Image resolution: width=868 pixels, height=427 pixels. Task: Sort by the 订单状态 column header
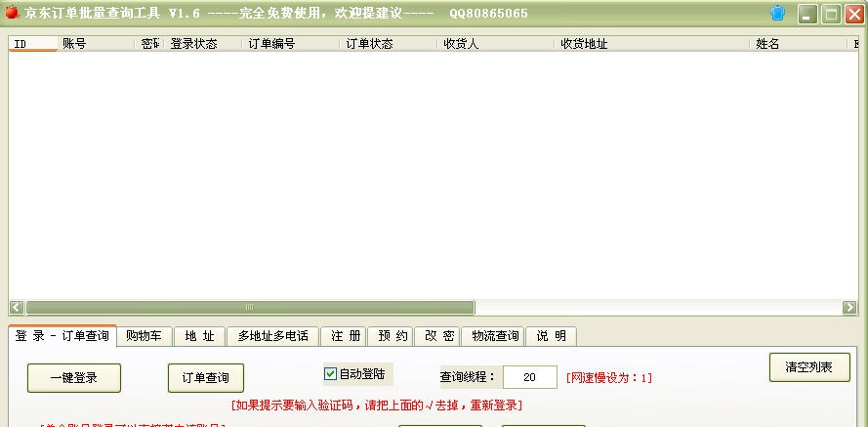(388, 44)
